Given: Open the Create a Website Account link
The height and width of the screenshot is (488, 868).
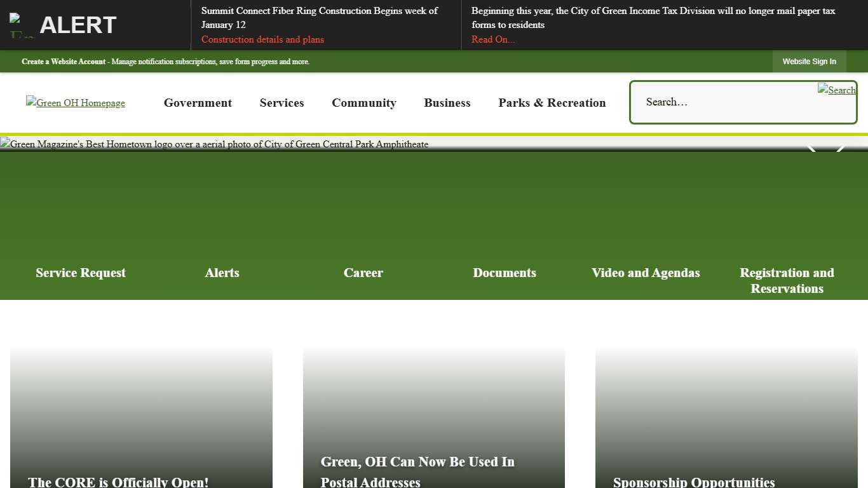Looking at the screenshot, I should pos(63,61).
